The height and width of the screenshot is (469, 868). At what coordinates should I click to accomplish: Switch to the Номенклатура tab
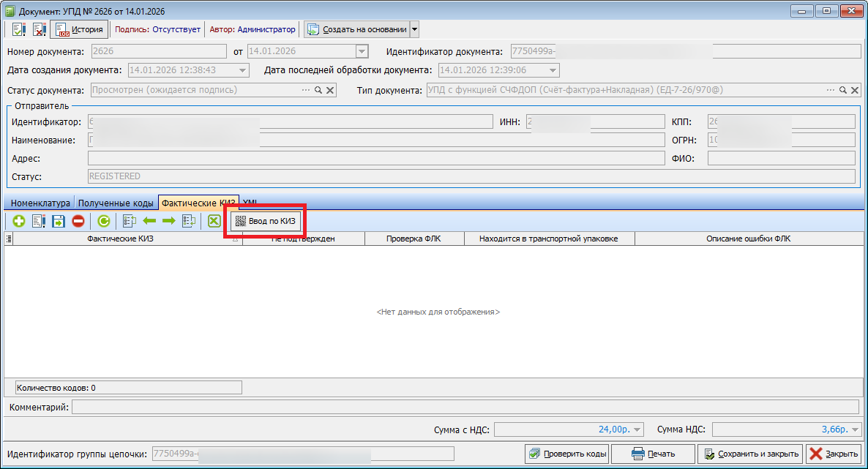[40, 203]
